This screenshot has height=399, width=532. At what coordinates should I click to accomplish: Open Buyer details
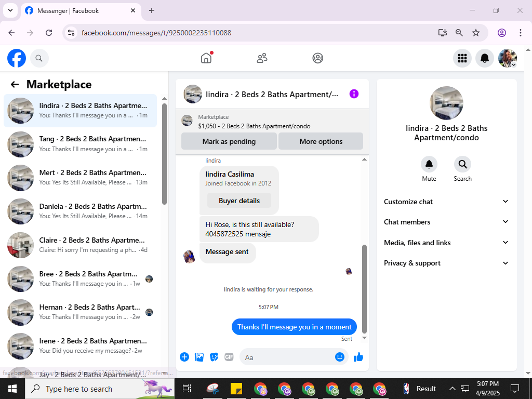[239, 201]
